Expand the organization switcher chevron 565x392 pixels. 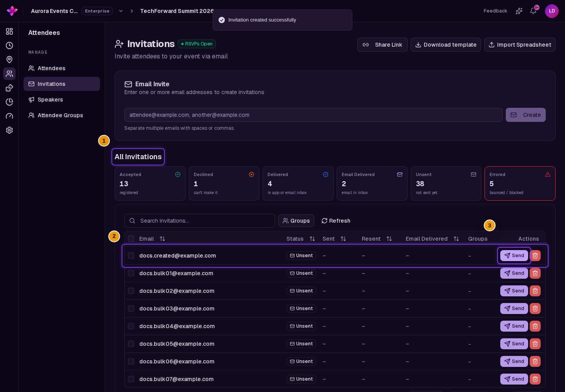(x=121, y=11)
